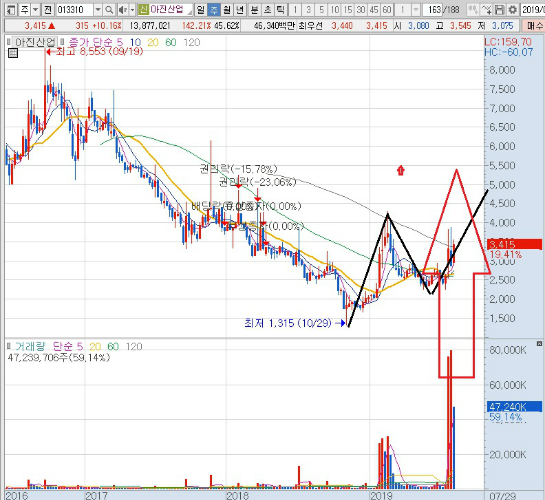Open the chart settings gear
Image resolution: width=545 pixels, height=500 pixels.
(x=512, y=10)
